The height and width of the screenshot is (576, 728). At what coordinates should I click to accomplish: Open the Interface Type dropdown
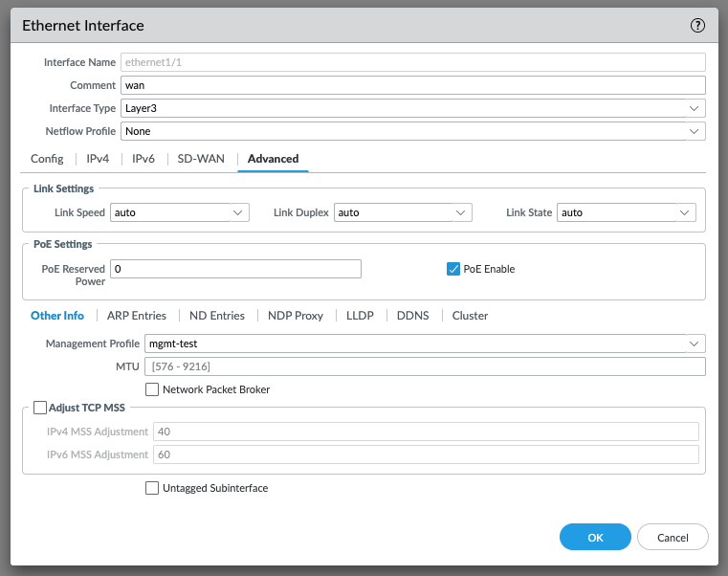point(412,109)
